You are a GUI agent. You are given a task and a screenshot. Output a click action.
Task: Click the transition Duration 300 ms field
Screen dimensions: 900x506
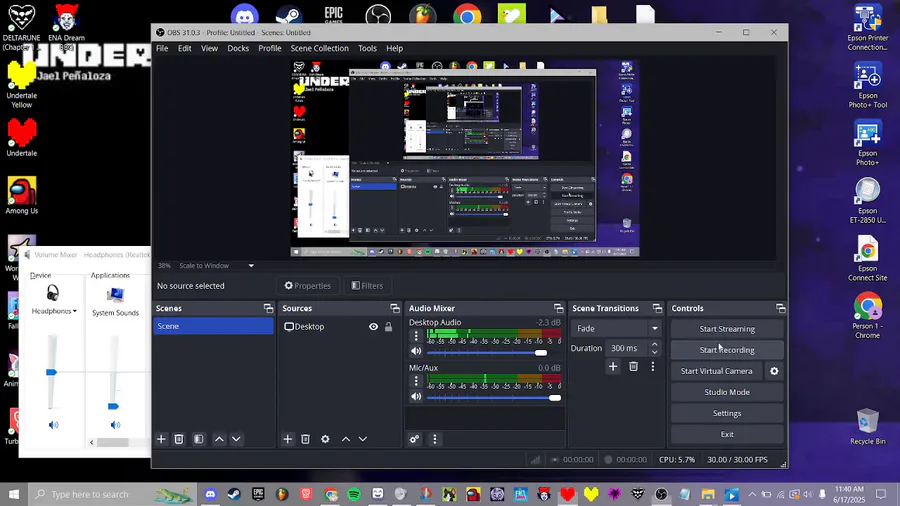point(626,348)
